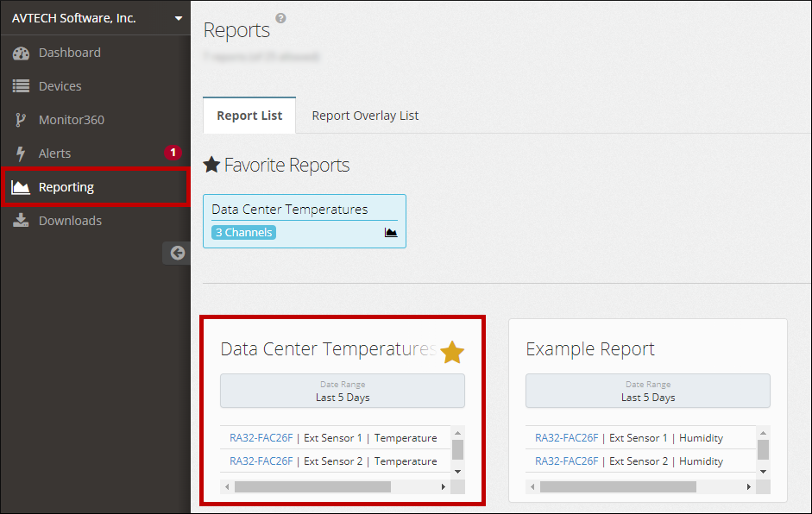Click the Devices list icon

pos(22,86)
